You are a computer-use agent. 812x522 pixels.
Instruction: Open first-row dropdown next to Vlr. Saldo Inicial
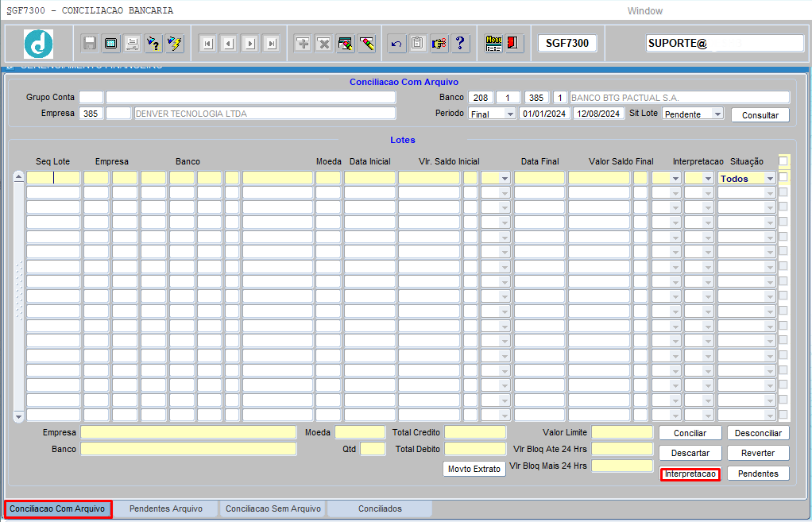tap(505, 179)
